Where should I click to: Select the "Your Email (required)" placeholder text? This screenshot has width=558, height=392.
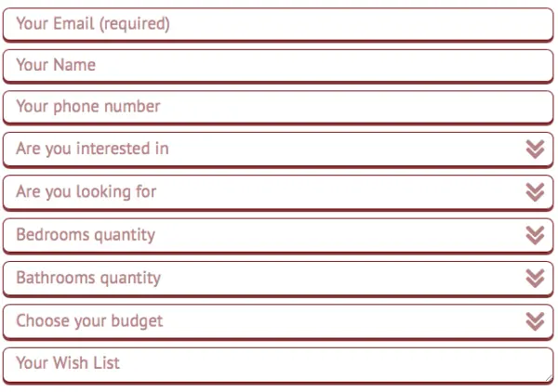point(93,23)
